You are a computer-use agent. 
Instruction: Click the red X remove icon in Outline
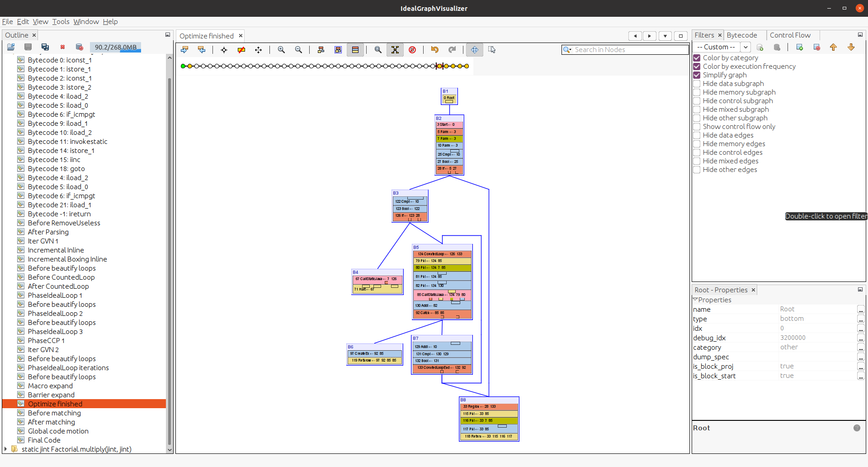(62, 47)
